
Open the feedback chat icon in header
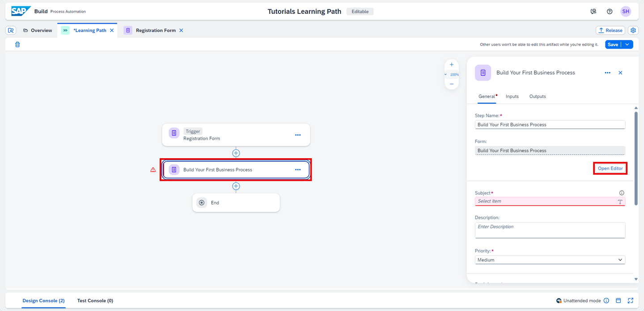point(593,12)
